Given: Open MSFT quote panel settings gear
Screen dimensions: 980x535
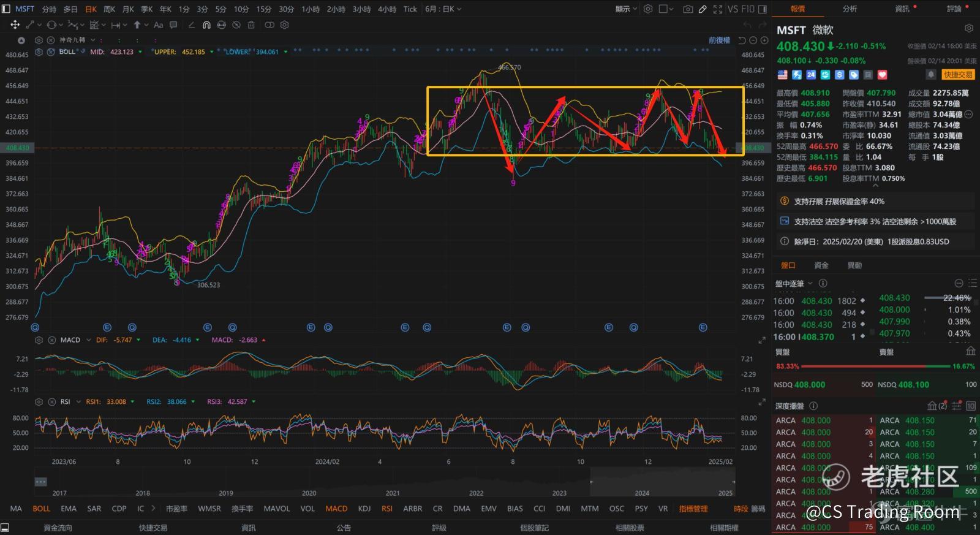Looking at the screenshot, I should [x=968, y=29].
